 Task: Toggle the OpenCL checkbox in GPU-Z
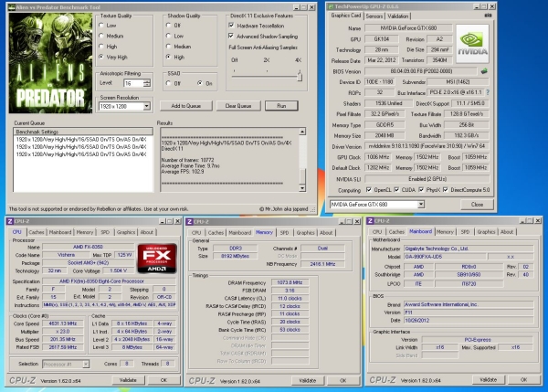(369, 190)
